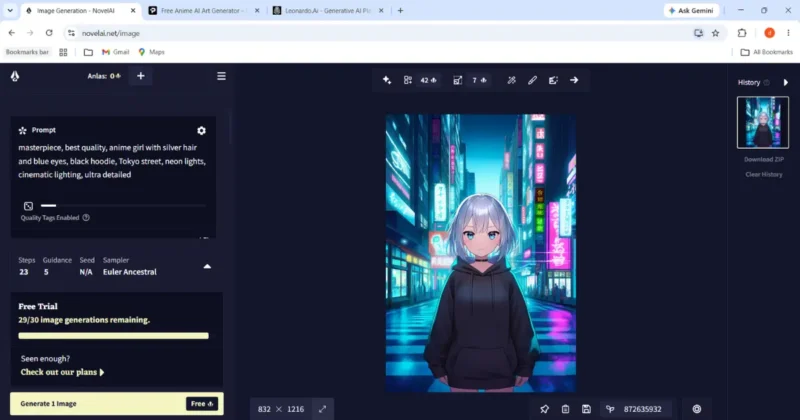Open prompt settings gear icon
This screenshot has height=420, width=800.
click(202, 131)
